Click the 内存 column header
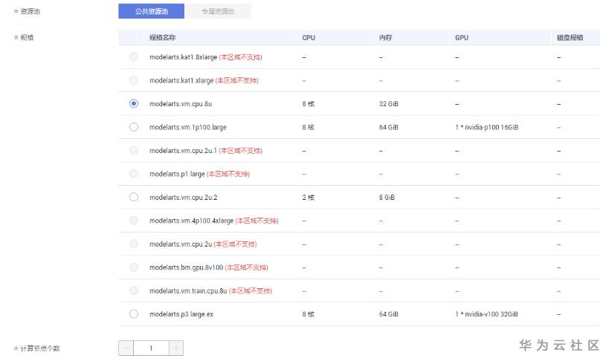Image resolution: width=609 pixels, height=364 pixels. click(385, 37)
